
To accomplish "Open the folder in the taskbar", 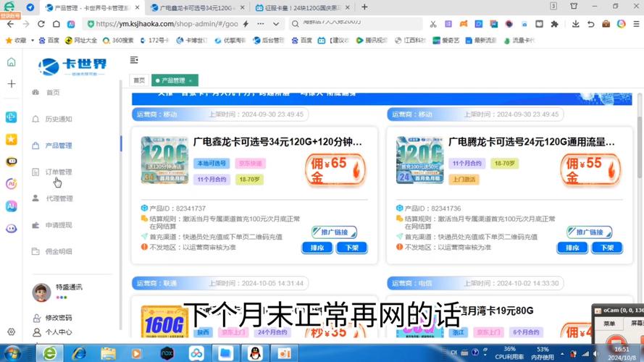I will tap(225, 353).
